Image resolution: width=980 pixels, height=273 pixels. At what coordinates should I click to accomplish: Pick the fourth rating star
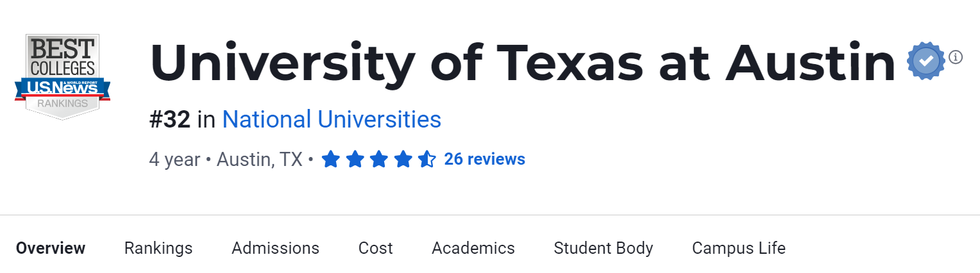(x=403, y=159)
